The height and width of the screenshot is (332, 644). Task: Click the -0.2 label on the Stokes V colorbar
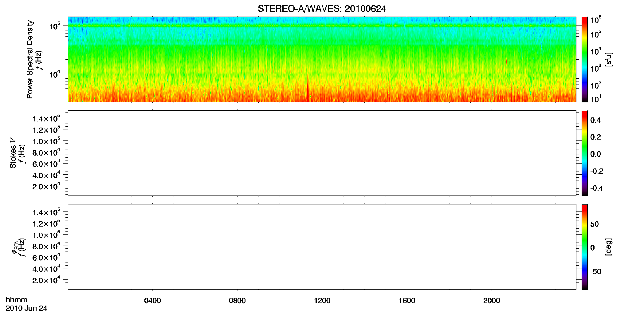[x=597, y=171]
